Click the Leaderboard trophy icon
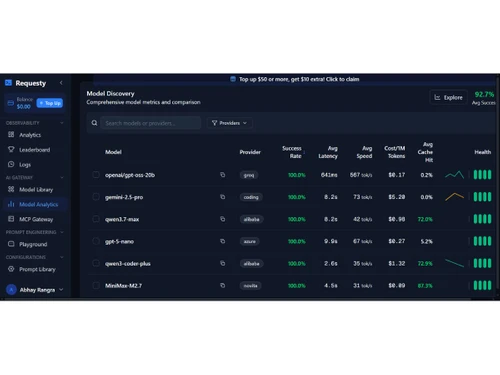 11,149
